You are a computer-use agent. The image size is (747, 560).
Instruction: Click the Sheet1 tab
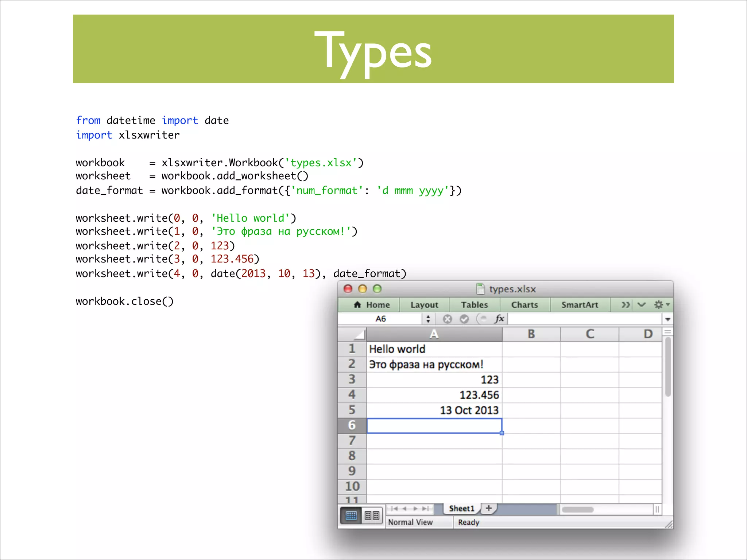(x=461, y=509)
